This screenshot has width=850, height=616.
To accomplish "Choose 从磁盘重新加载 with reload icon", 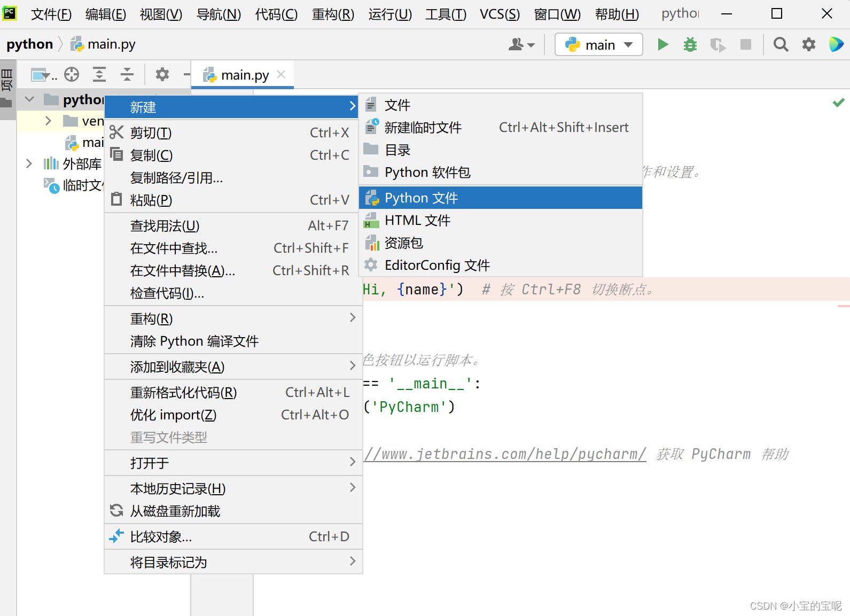I will click(233, 511).
